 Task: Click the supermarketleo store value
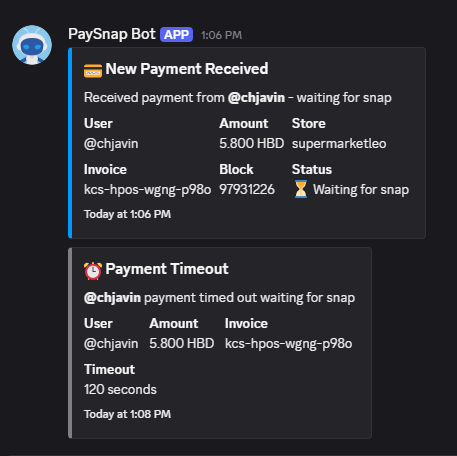coord(339,144)
